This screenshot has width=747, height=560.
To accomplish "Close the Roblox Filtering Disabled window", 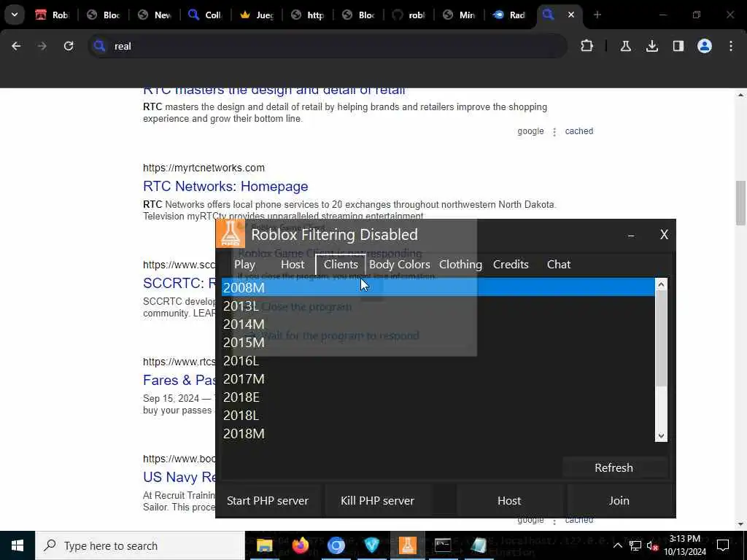I will 664,235.
